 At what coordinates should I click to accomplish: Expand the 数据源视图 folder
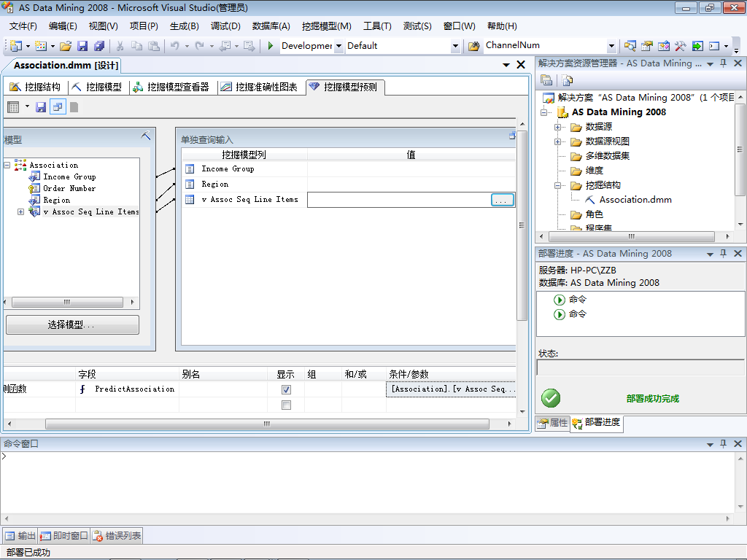(x=557, y=142)
